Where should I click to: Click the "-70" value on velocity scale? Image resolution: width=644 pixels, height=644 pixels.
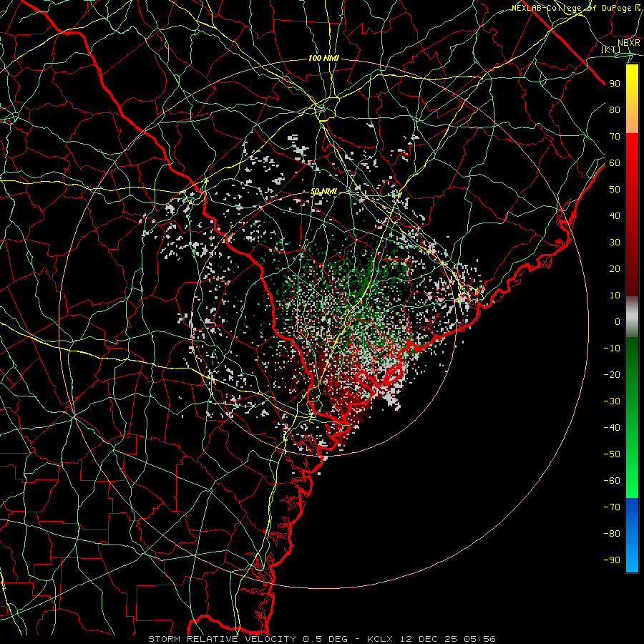(x=612, y=507)
